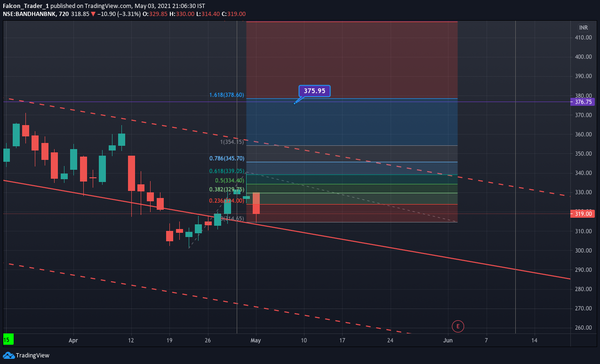Select the 0.236(324.00) Fibonacci label

pos(227,200)
